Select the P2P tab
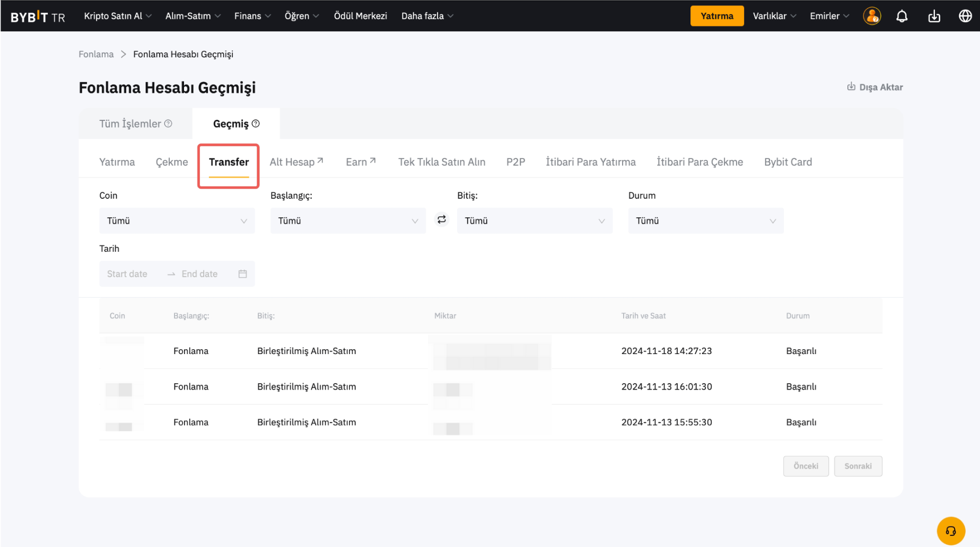Image resolution: width=980 pixels, height=547 pixels. 515,162
